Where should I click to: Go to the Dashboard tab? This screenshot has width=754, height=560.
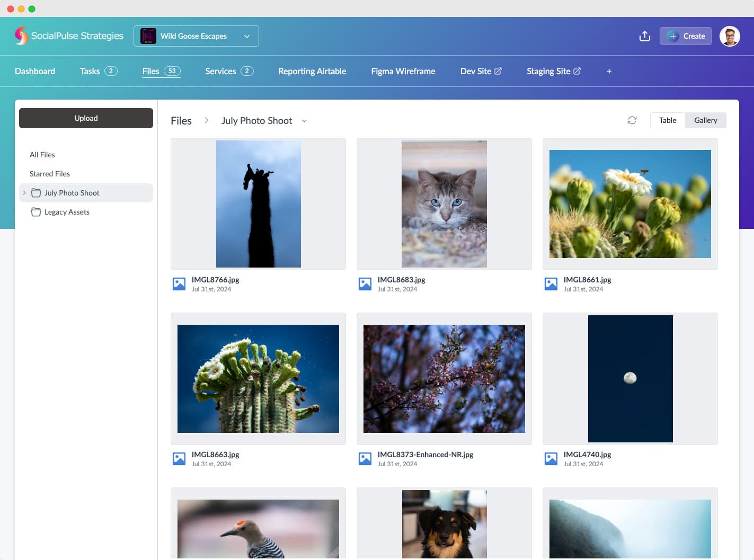coord(35,71)
